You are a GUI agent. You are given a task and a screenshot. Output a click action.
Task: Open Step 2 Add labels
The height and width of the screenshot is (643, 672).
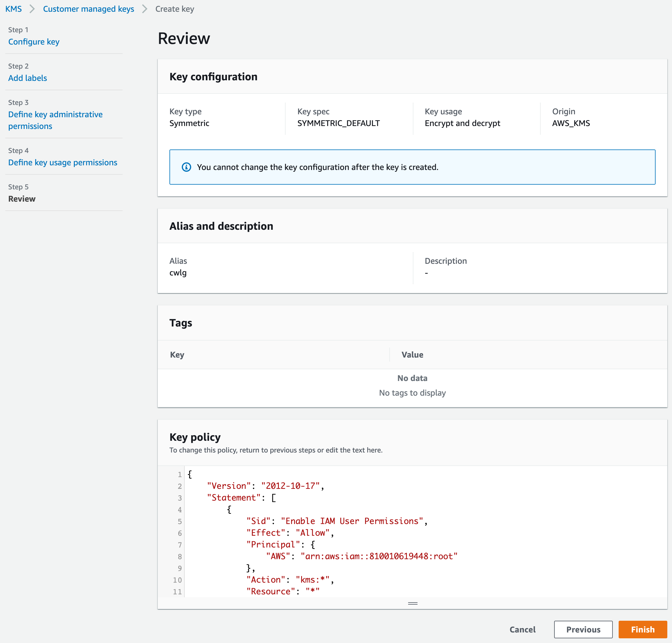coord(28,78)
